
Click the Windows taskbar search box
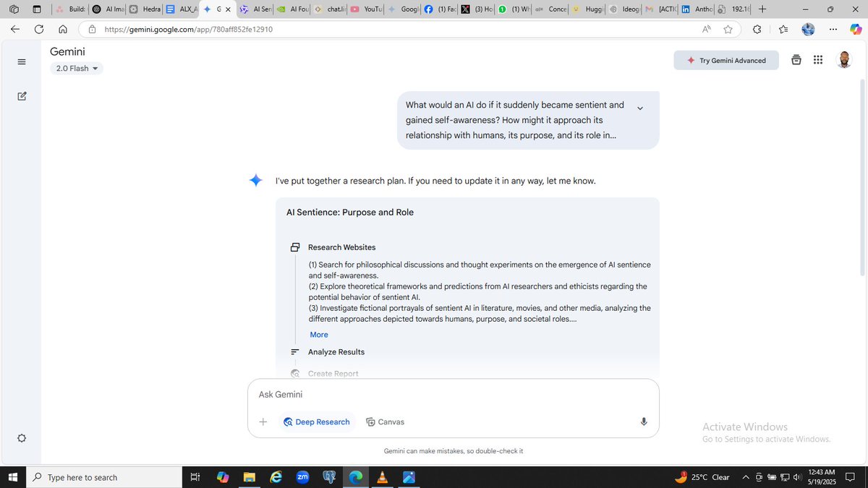tap(103, 477)
